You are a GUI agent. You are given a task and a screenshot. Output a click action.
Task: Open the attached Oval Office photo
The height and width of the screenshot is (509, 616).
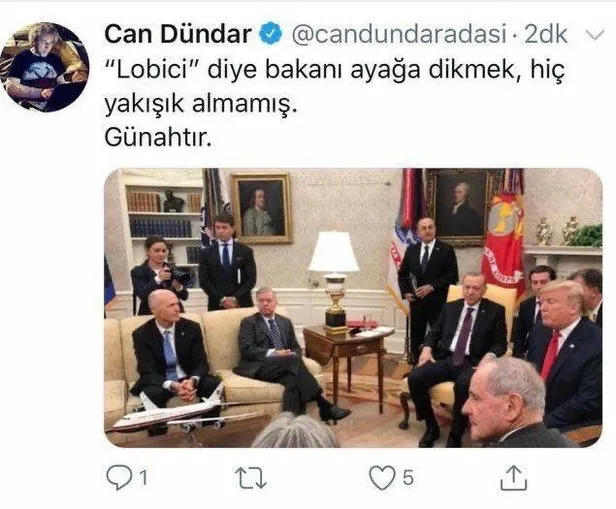pos(353,308)
